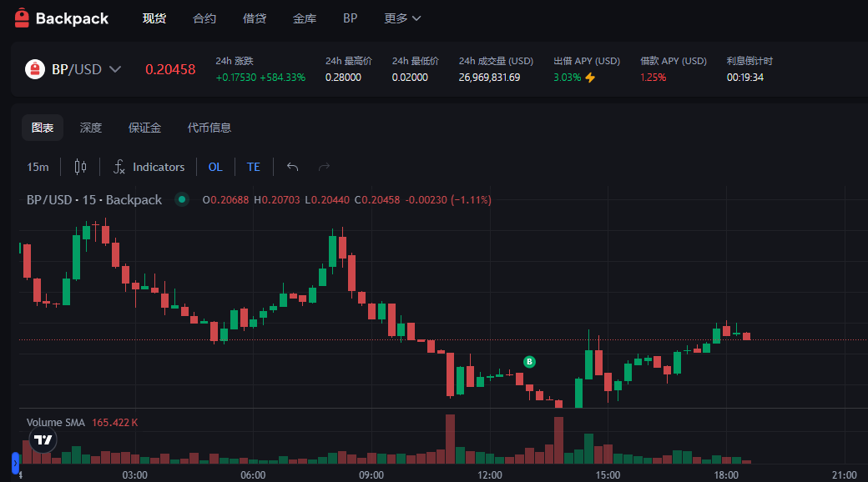Toggle the OL order lines button

(215, 167)
